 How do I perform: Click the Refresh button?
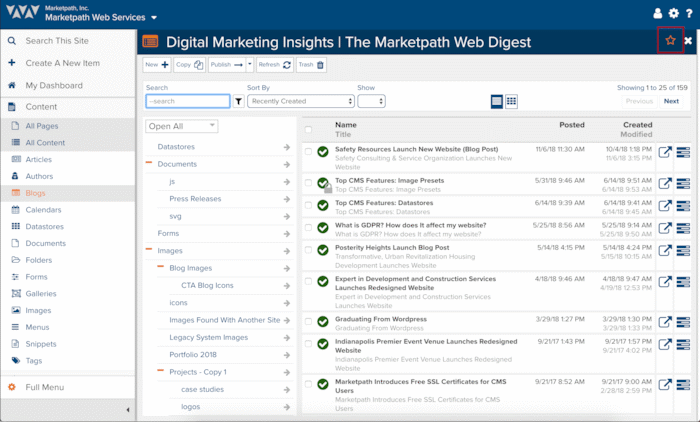tap(275, 65)
